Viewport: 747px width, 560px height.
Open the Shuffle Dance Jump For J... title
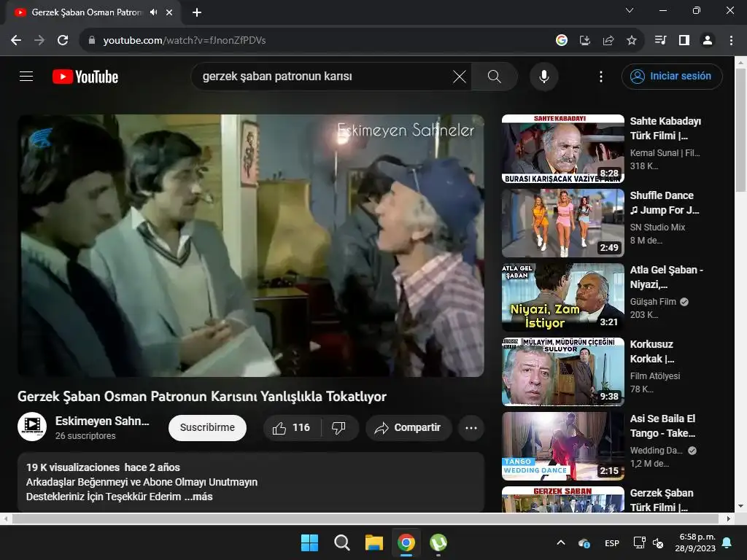pyautogui.click(x=665, y=203)
